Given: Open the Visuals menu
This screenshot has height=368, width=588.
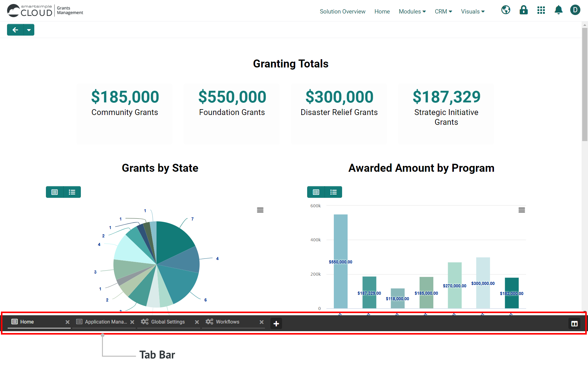Looking at the screenshot, I should click(473, 11).
